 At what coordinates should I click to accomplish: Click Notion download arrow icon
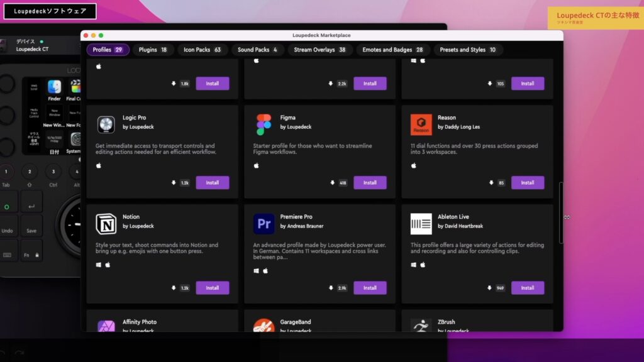pyautogui.click(x=174, y=288)
